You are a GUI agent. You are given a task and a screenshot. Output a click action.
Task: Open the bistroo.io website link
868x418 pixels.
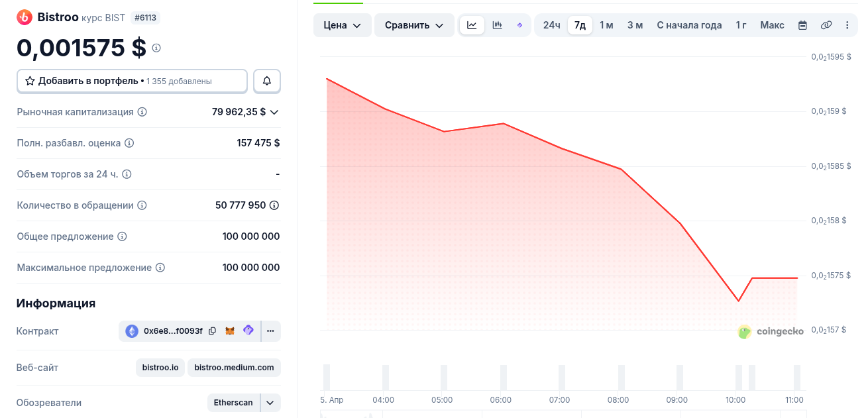pyautogui.click(x=160, y=368)
